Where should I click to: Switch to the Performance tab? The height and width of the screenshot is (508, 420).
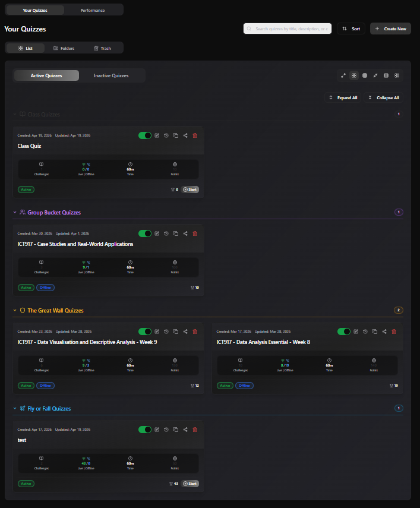click(x=93, y=10)
